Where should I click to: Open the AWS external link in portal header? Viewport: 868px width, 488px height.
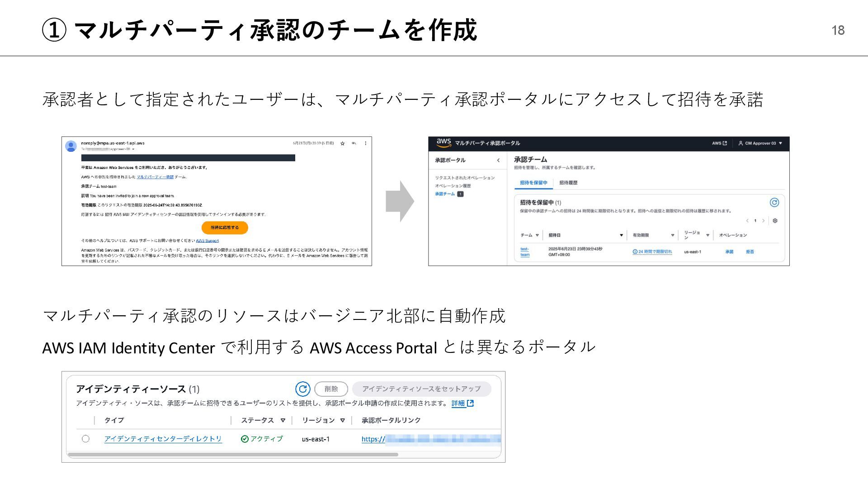tap(719, 143)
